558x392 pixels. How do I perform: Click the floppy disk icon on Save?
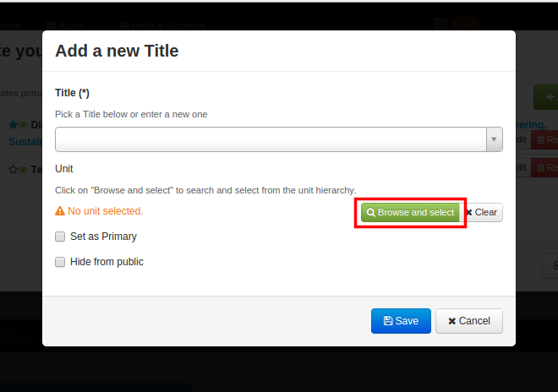tap(388, 321)
